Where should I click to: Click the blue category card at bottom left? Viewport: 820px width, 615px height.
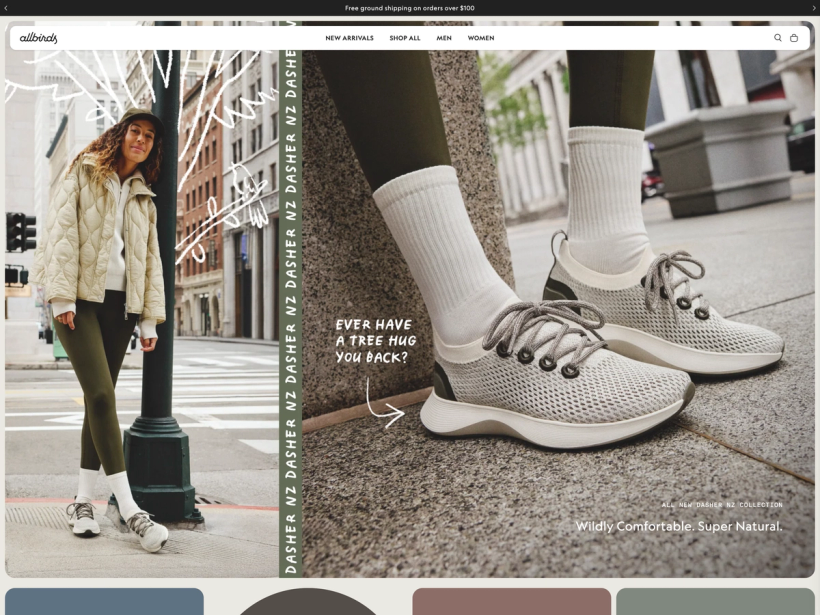pyautogui.click(x=104, y=601)
